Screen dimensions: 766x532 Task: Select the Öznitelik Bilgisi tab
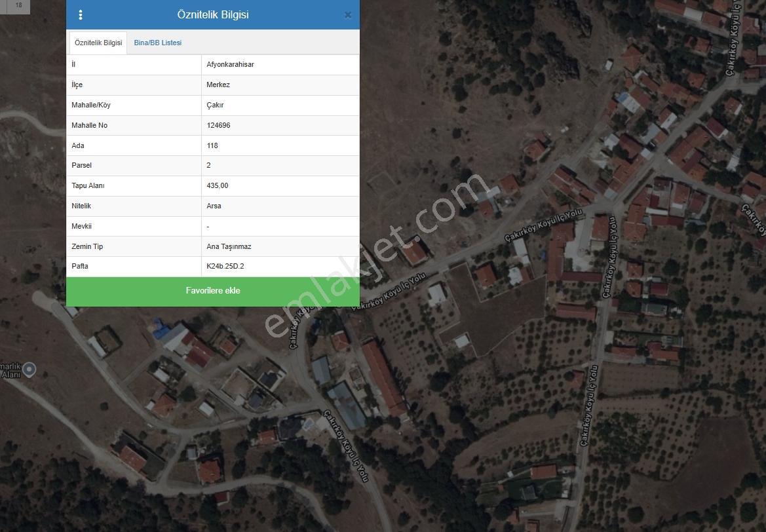coord(98,43)
